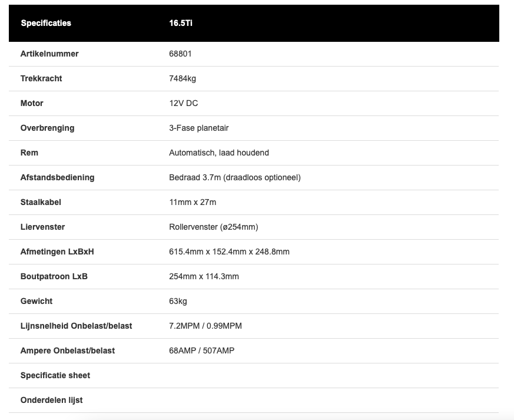Select the Staalkabel value 11mm x 27m
514x420 pixels.
pos(193,202)
